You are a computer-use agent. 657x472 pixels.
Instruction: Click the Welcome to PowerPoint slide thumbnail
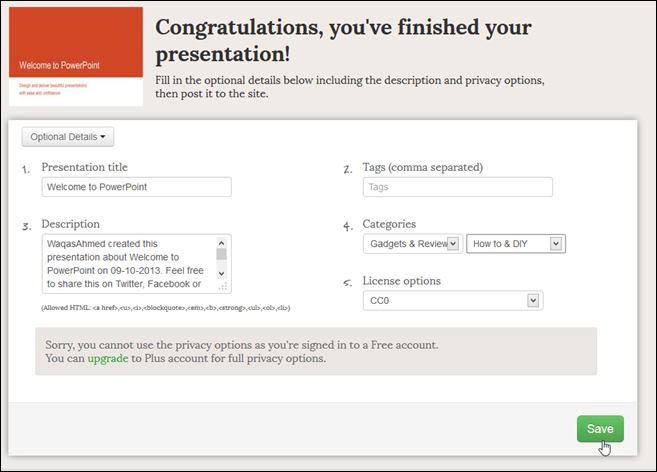(76, 56)
